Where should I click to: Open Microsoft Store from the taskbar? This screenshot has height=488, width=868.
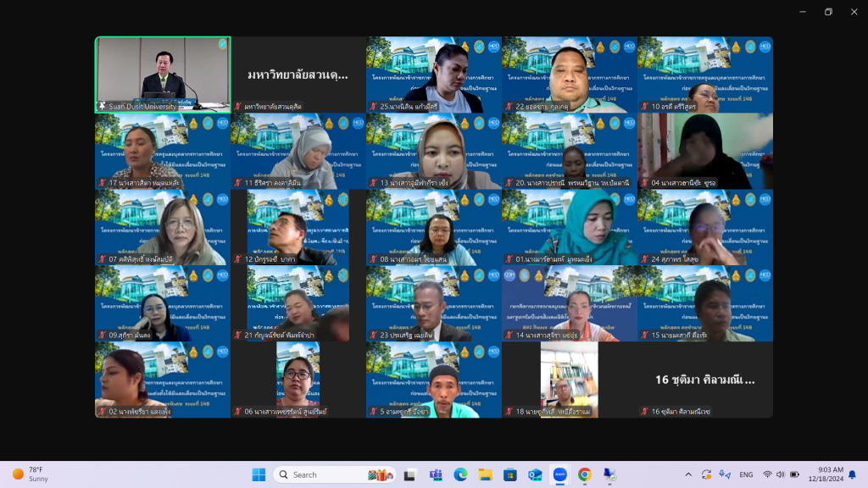point(510,474)
